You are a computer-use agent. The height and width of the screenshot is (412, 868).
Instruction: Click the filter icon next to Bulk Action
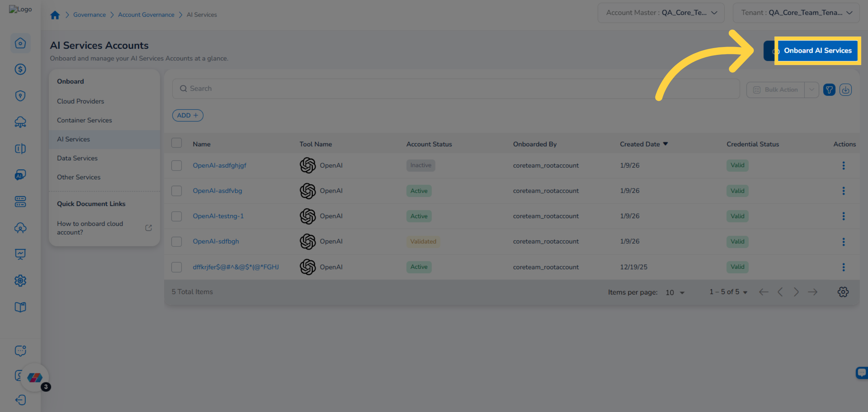(829, 89)
